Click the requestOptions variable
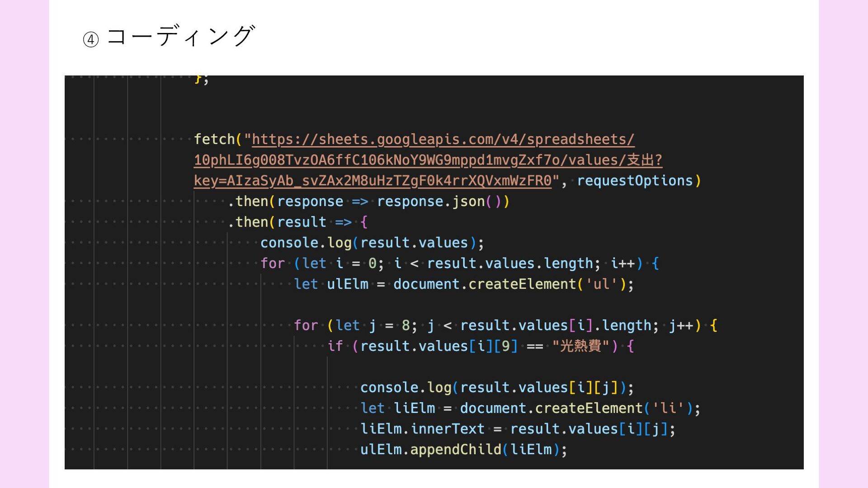This screenshot has height=488, width=868. click(635, 181)
